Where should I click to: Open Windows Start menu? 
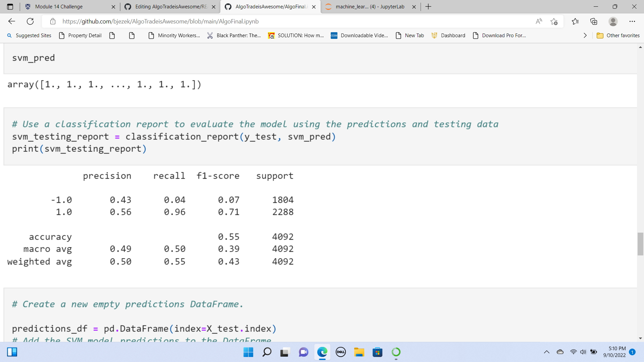[x=248, y=352]
